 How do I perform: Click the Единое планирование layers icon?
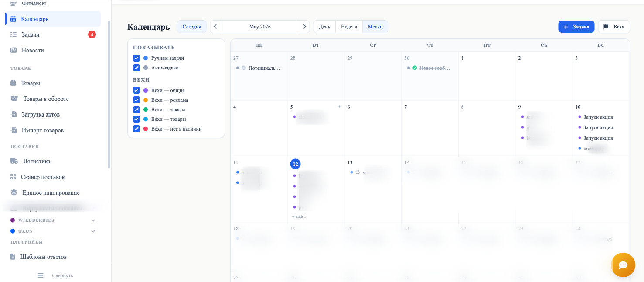[14, 193]
